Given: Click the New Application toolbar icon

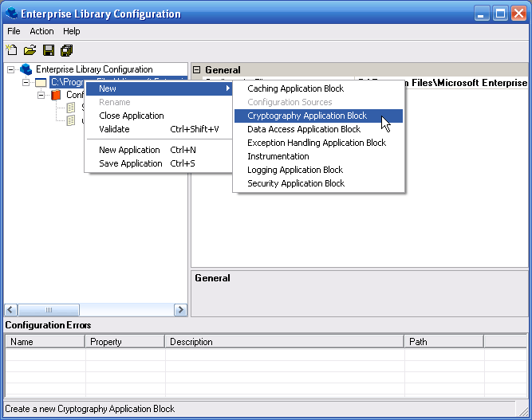Looking at the screenshot, I should pyautogui.click(x=11, y=50).
